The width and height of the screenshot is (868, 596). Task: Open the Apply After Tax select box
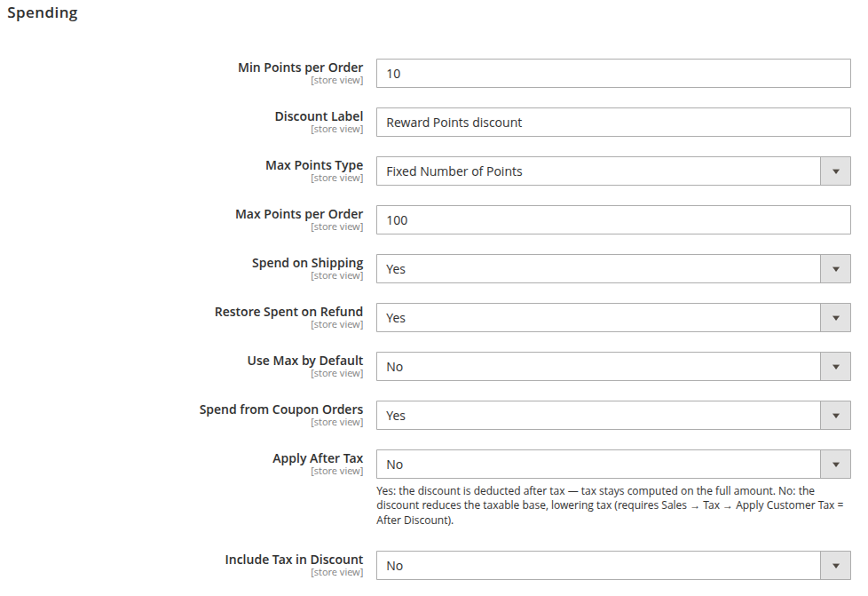click(x=613, y=465)
